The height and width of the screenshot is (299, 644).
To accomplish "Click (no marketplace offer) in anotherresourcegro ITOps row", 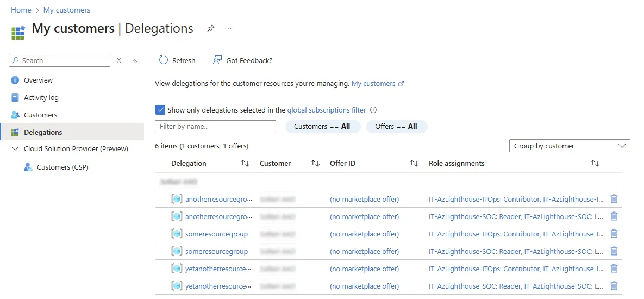I will pyautogui.click(x=364, y=199).
